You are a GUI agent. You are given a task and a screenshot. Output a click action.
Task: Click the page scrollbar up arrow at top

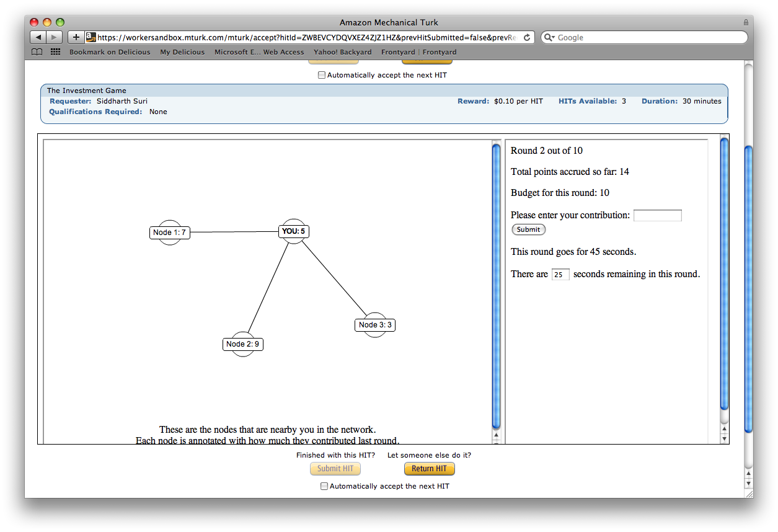coord(748,473)
